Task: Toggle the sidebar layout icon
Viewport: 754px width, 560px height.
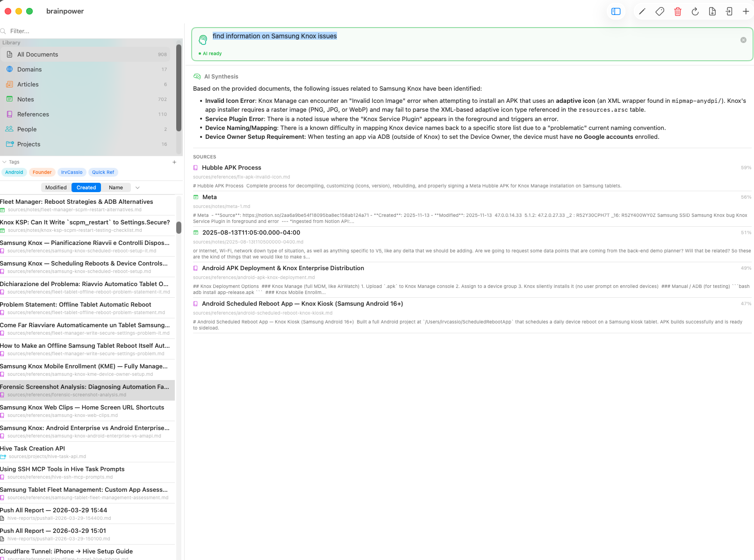Action: 616,12
